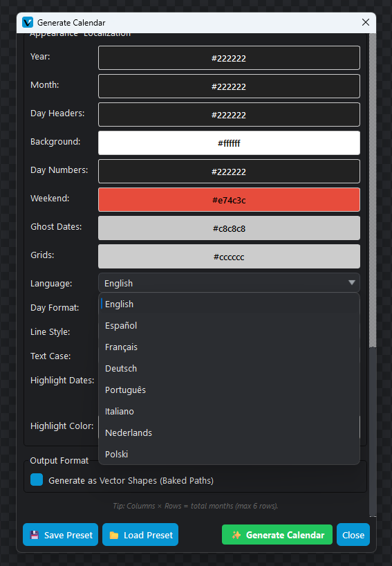This screenshot has height=566, width=392.
Task: Click the Language label text
Action: 51,284
